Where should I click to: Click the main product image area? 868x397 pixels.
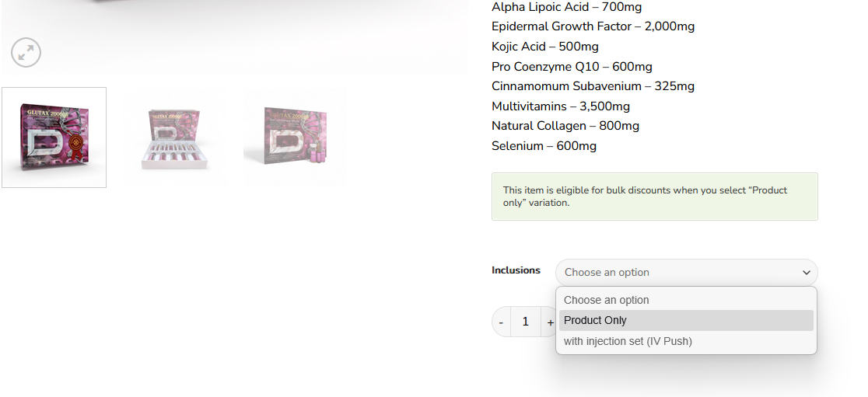tap(233, 31)
